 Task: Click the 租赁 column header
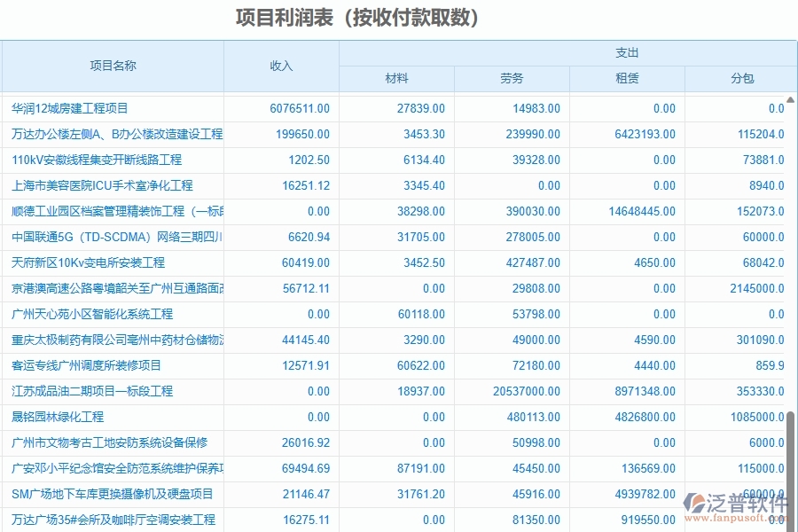point(626,79)
